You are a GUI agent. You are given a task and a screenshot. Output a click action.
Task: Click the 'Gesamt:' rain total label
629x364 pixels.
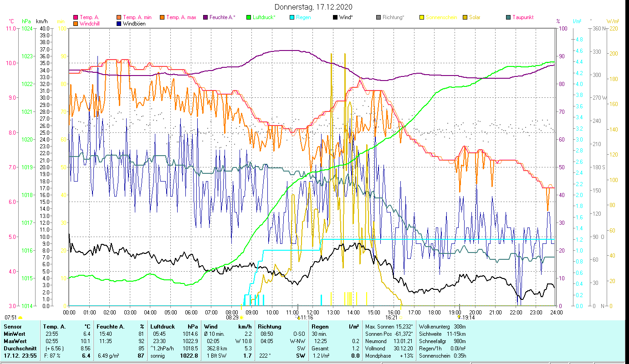pyautogui.click(x=322, y=349)
